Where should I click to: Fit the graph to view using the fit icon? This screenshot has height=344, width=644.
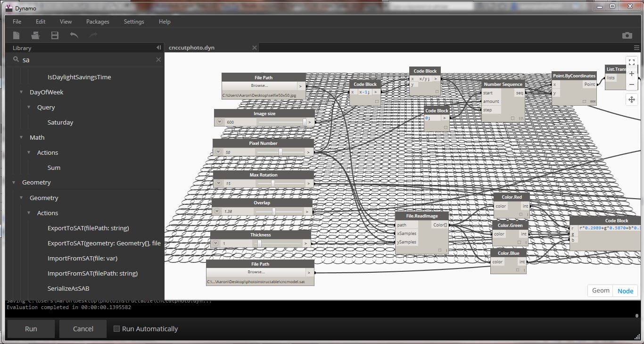(x=632, y=61)
